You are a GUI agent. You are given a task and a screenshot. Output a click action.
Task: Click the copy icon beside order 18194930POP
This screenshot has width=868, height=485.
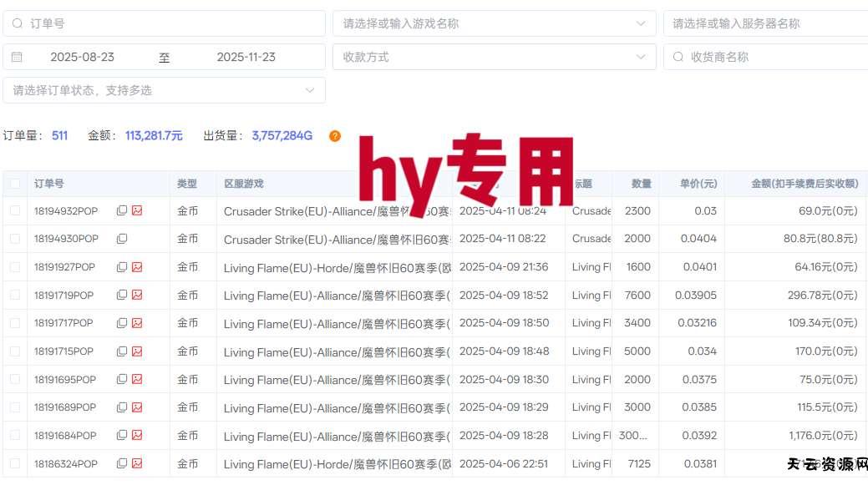[x=122, y=239]
